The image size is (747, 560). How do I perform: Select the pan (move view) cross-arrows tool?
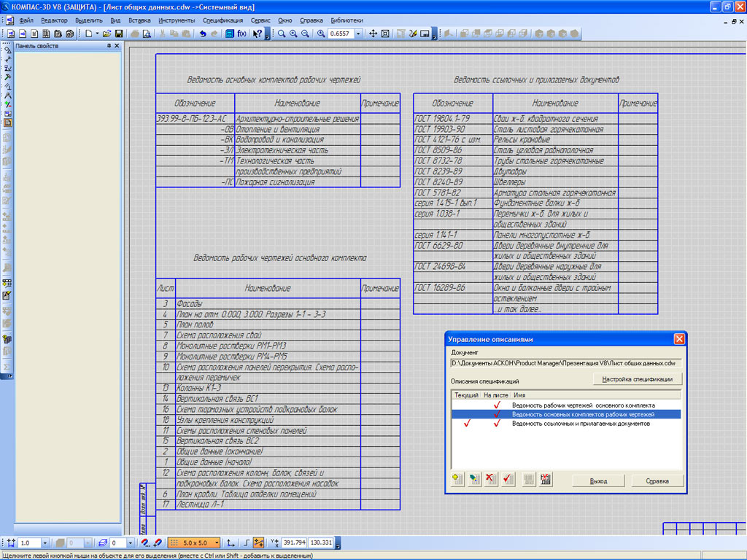373,34
